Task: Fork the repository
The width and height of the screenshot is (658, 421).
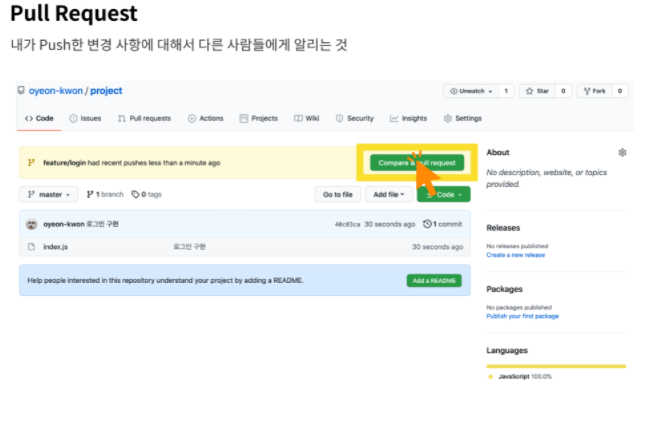Action: click(595, 91)
